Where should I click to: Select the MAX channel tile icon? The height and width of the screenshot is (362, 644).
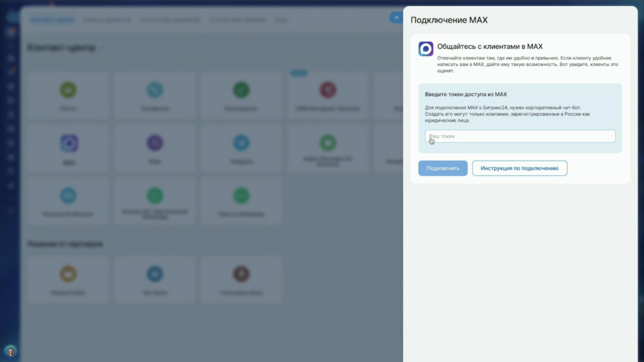69,143
